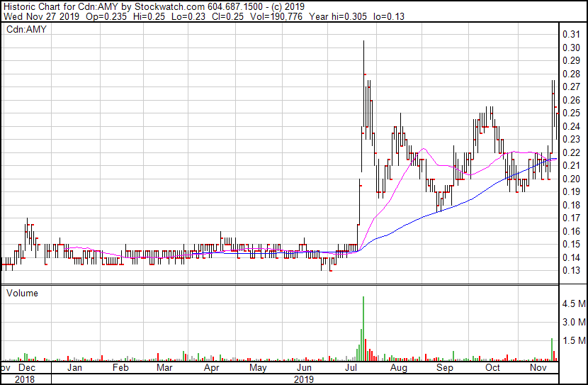Click the 'Jul' month label

351,367
